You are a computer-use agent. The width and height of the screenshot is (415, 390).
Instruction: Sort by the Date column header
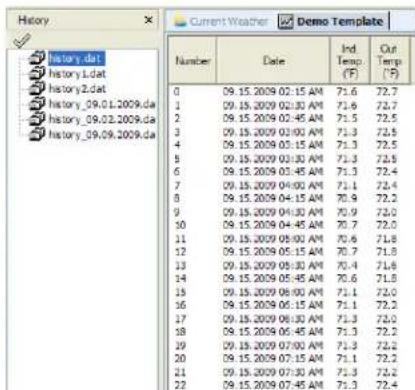[273, 60]
